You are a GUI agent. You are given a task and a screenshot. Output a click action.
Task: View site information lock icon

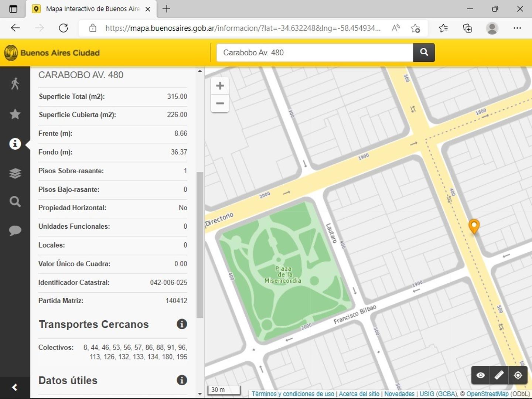92,28
